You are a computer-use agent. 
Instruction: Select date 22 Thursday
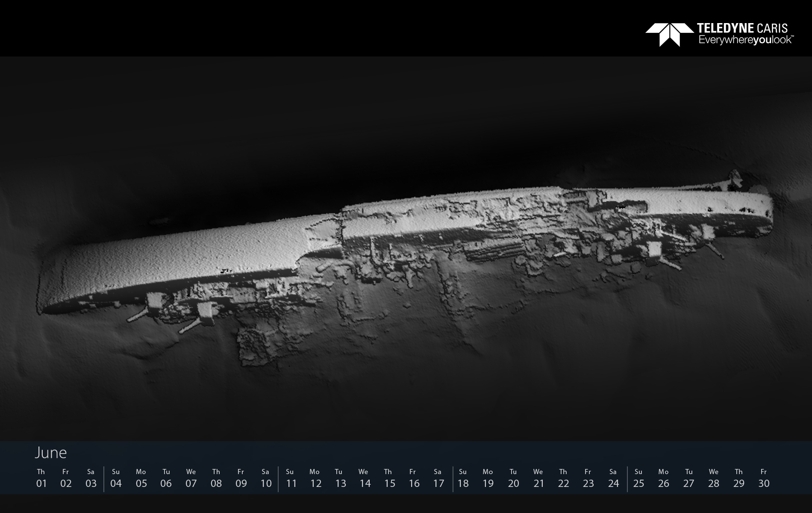[563, 478]
